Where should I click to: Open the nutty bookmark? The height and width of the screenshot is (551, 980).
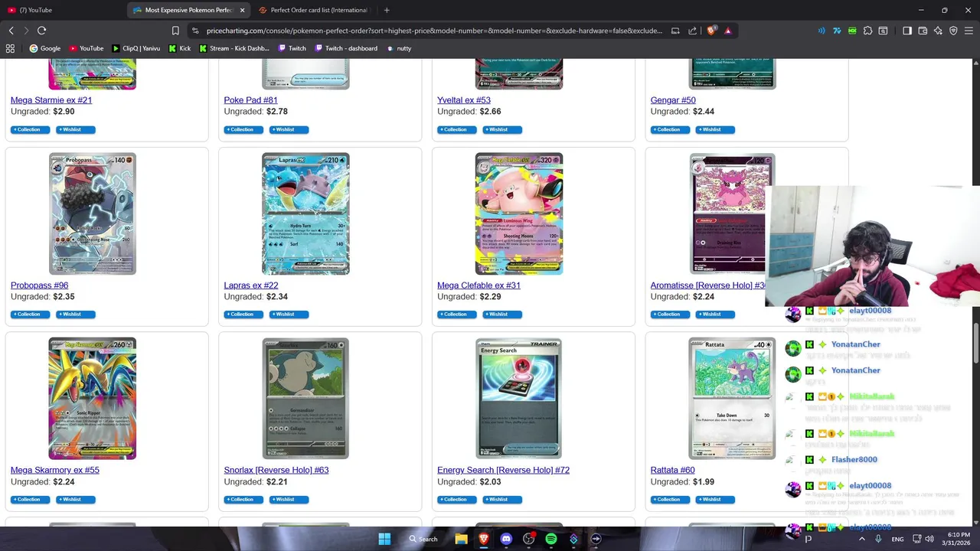(399, 48)
